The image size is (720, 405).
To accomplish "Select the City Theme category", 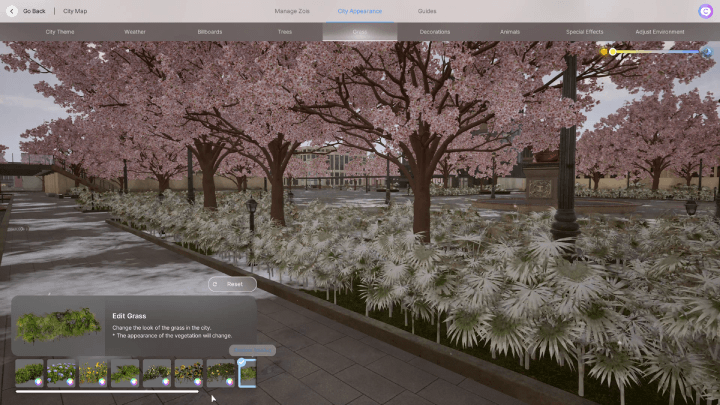I will (60, 32).
